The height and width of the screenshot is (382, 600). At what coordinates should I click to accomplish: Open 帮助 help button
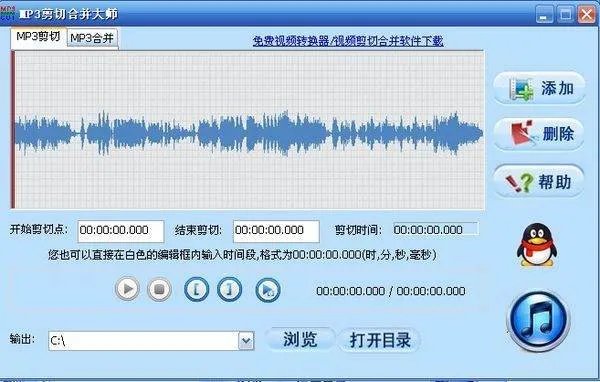coord(539,181)
